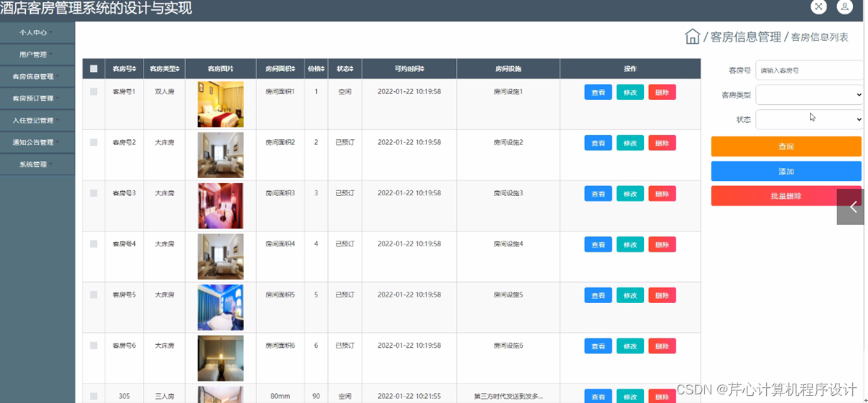Expand the 客房信息管理 sidebar menu
Screen dimensions: 868x403
(37, 76)
